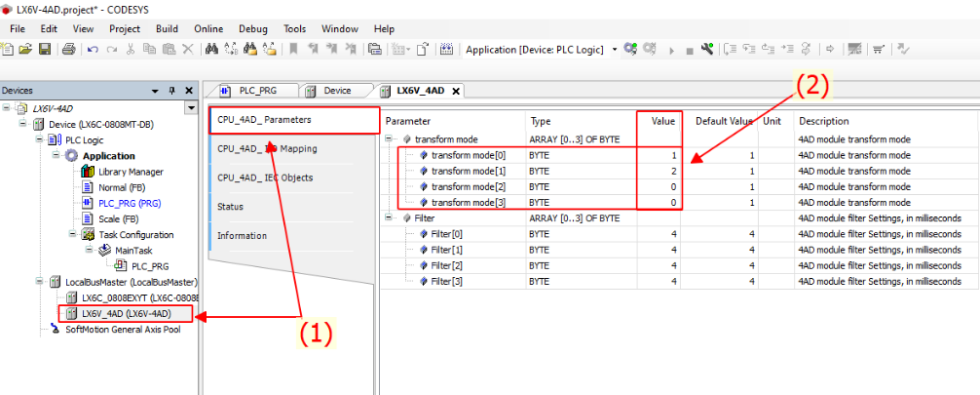Image resolution: width=980 pixels, height=395 pixels.
Task: Click the Stop square icon
Action: tap(689, 49)
